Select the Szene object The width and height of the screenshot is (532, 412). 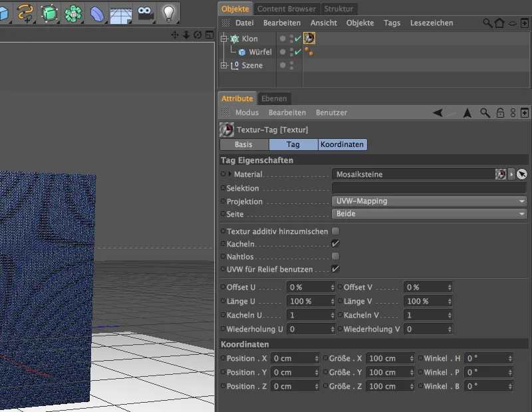click(252, 65)
